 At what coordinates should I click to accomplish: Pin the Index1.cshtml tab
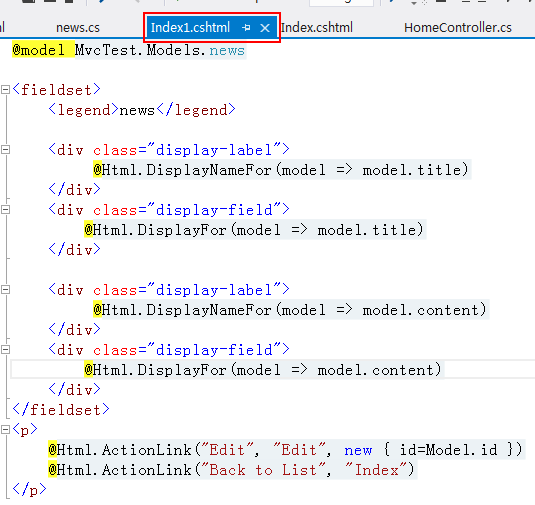coord(246,28)
